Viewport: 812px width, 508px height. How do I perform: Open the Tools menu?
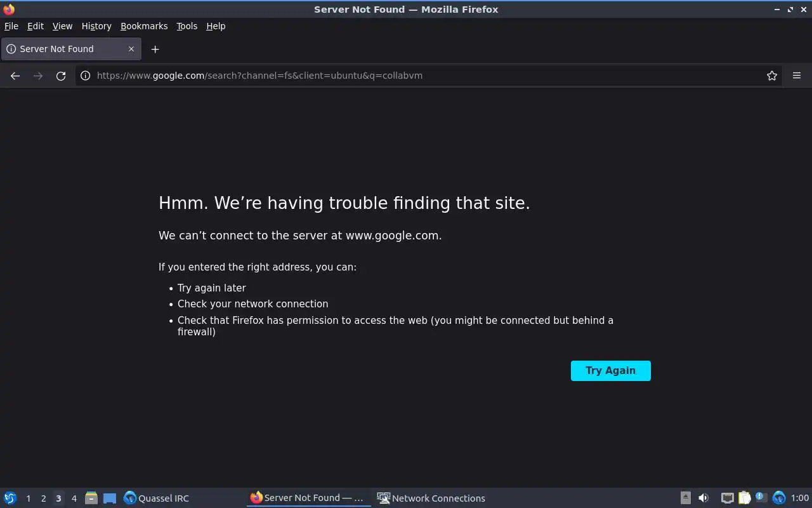click(187, 26)
